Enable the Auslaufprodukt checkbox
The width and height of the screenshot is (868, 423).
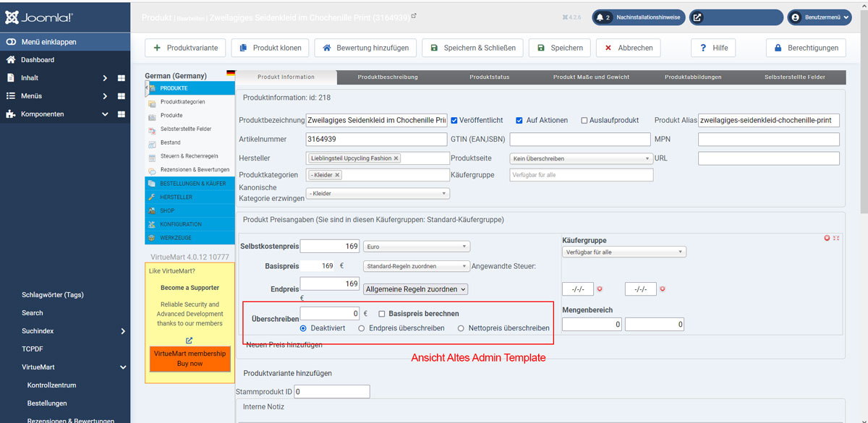tap(584, 120)
